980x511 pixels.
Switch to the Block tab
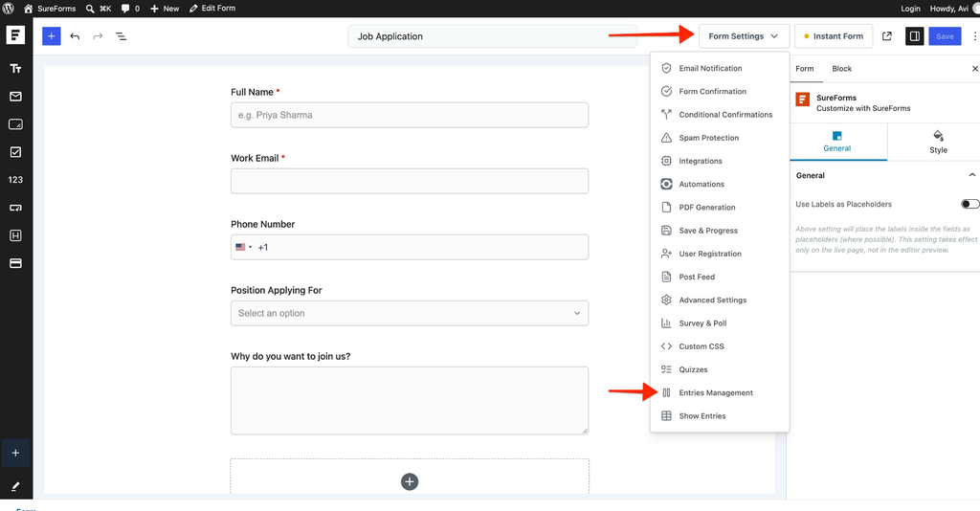[841, 69]
